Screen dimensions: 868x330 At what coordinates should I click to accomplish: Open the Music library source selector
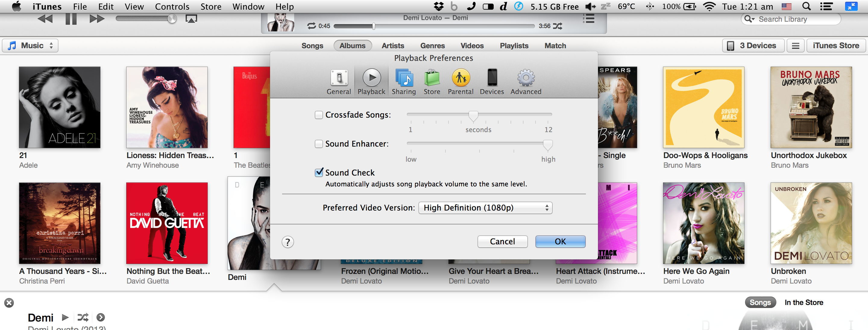pos(30,46)
